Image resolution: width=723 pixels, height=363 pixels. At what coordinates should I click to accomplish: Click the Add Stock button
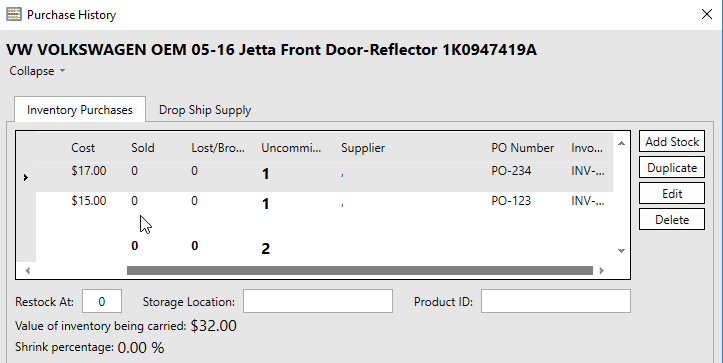672,142
